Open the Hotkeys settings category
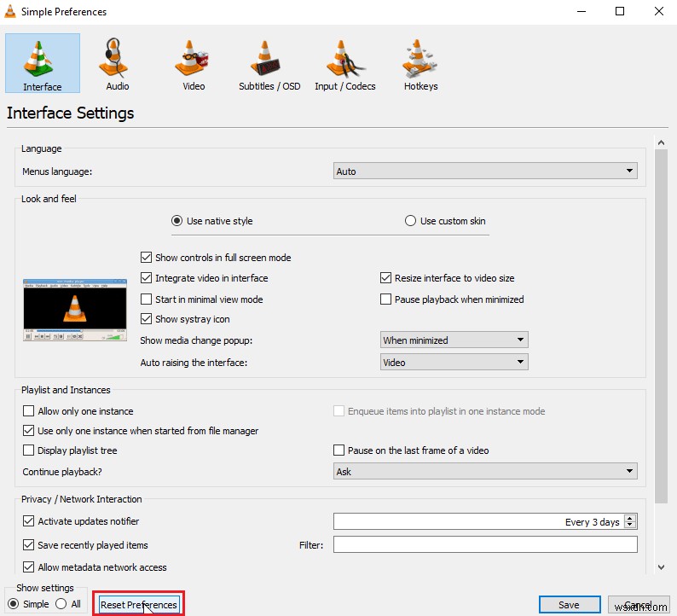 [420, 63]
